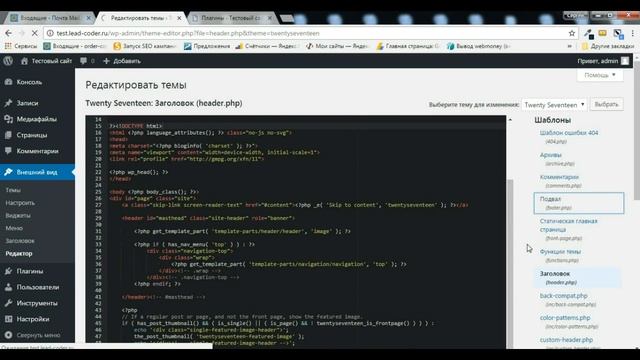Open Темы submenu item
Screen dimensions: 640x360
[13, 190]
